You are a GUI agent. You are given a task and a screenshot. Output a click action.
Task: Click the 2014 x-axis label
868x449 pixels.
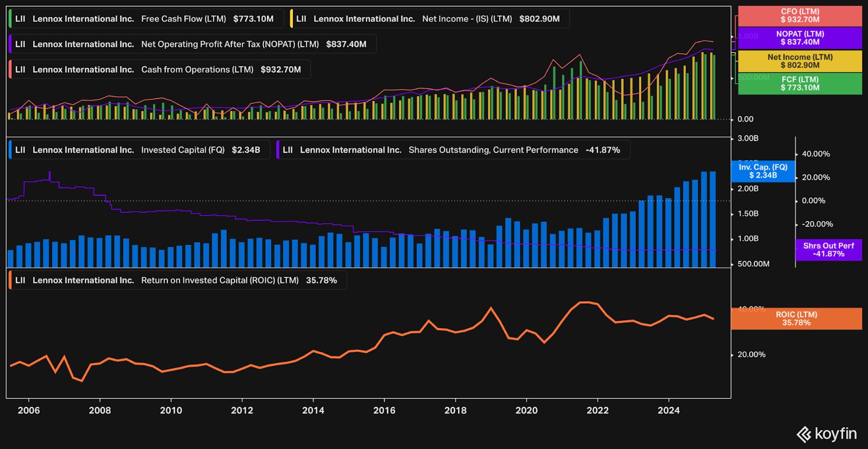[x=313, y=410]
